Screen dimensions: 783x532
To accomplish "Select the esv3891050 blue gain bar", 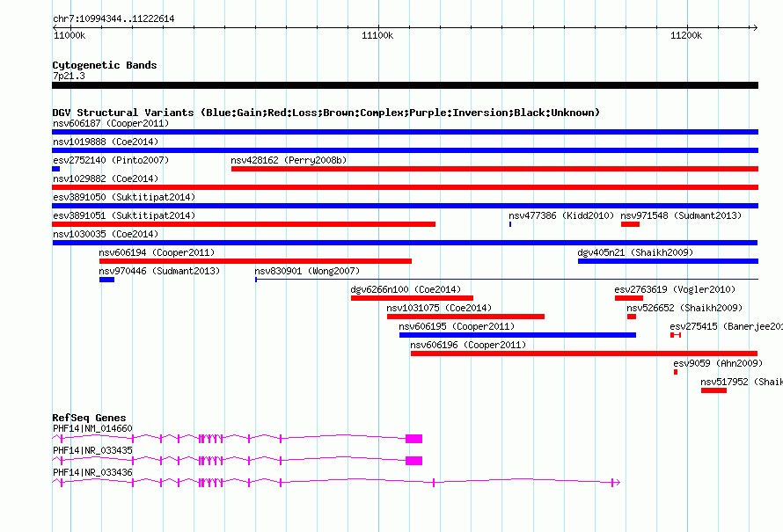I will tap(405, 206).
